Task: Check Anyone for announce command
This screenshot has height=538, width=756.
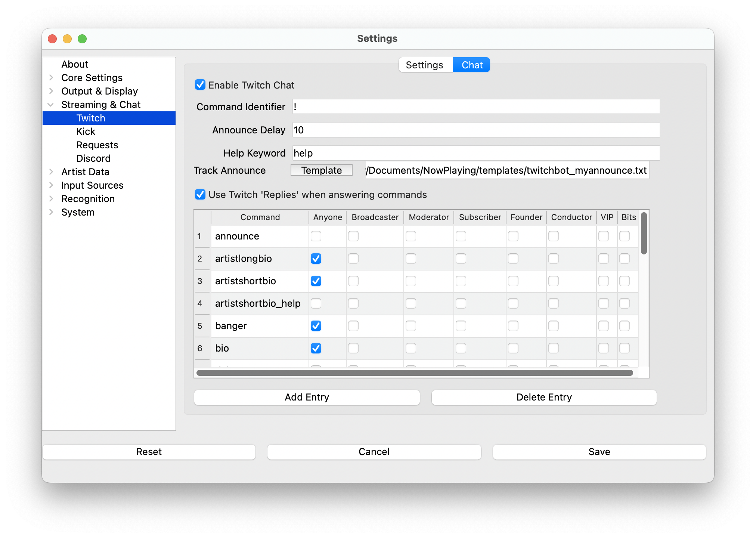Action: click(316, 236)
